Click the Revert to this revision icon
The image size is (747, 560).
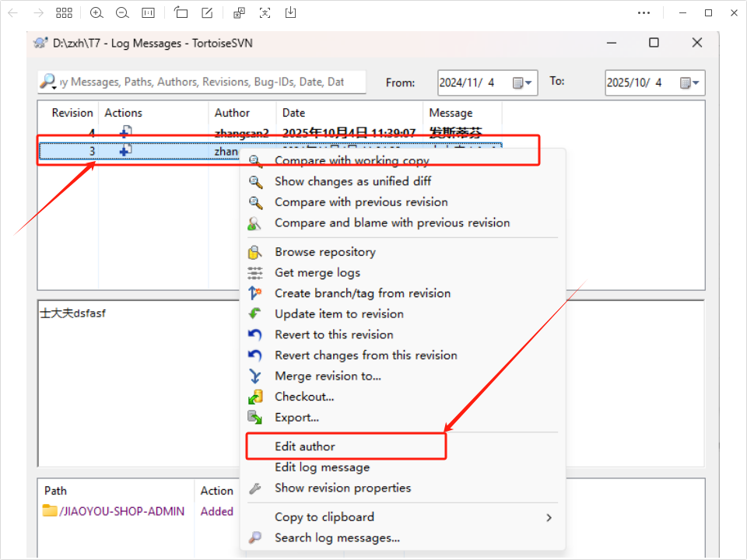pyautogui.click(x=255, y=334)
